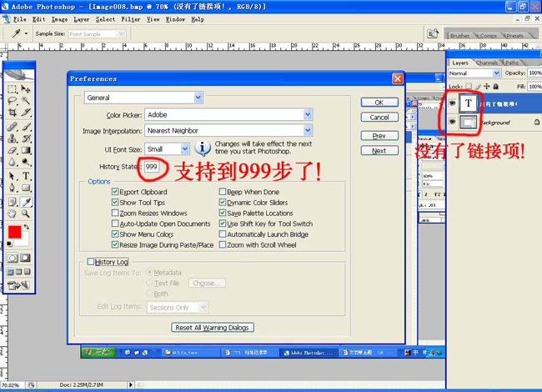This screenshot has height=392, width=542.
Task: Toggle Resize Image During Paste/Place
Action: click(115, 244)
